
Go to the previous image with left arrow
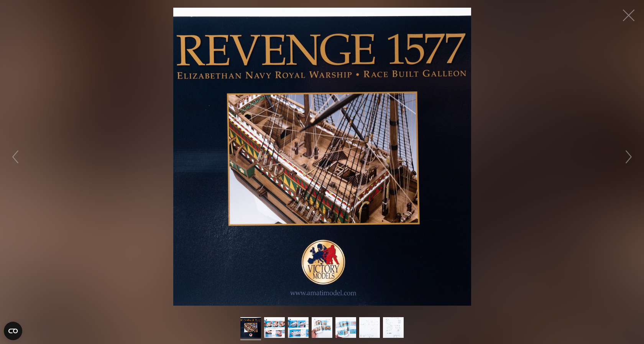click(x=15, y=157)
